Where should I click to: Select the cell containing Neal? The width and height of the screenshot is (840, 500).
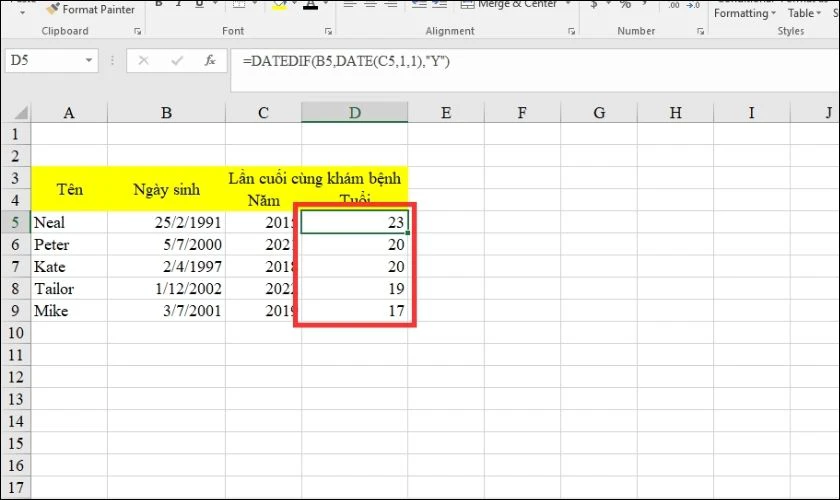(x=69, y=222)
